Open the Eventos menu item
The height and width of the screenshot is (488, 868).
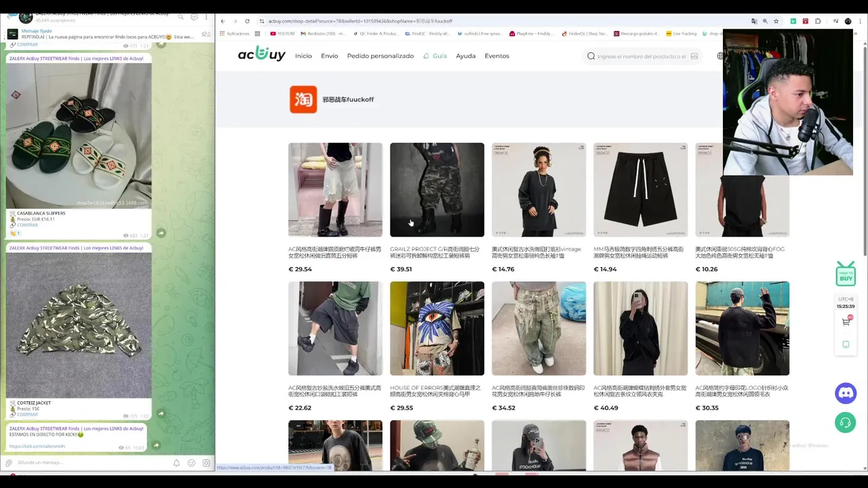coord(496,56)
